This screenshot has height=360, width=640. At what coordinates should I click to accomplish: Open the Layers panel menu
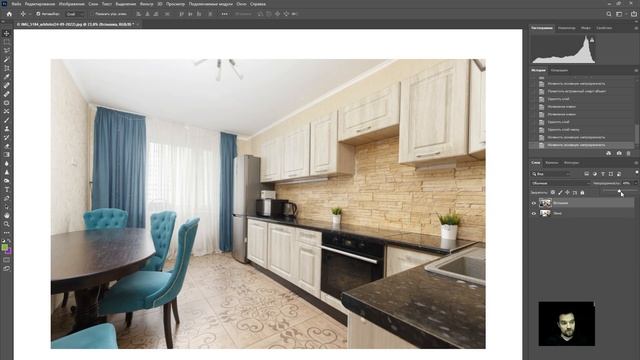[x=636, y=163]
